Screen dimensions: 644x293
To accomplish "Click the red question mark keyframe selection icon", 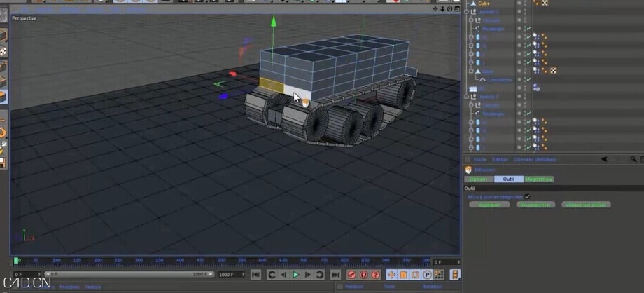I will (375, 275).
